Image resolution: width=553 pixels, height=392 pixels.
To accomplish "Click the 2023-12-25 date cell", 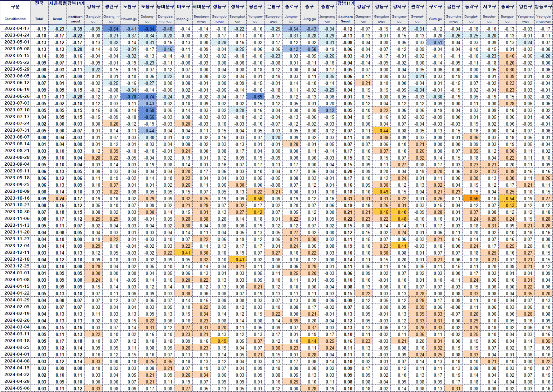I will tap(17, 266).
